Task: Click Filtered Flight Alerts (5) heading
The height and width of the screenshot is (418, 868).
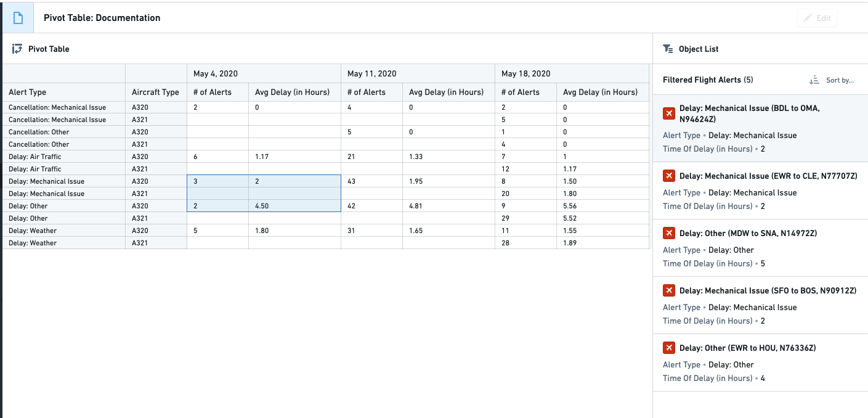Action: point(708,80)
